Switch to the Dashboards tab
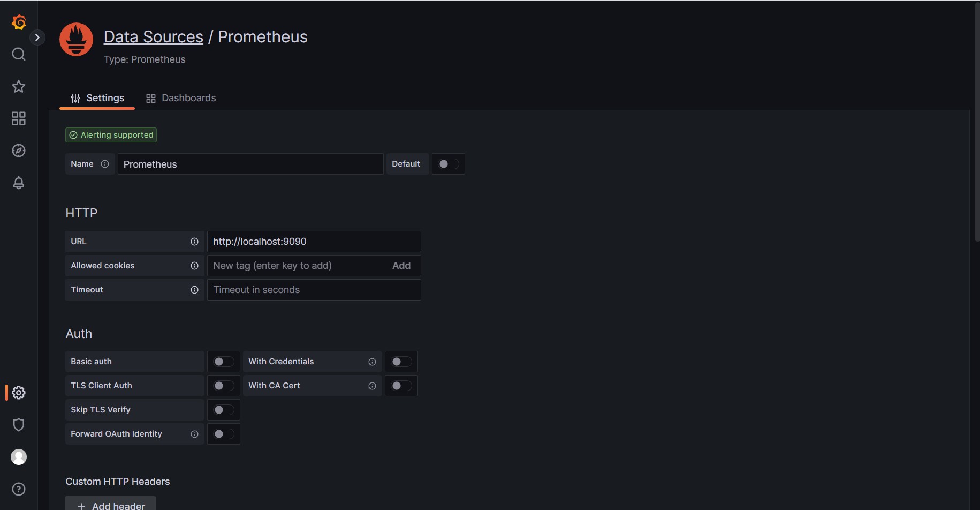Screen dimensions: 980x510 [181, 98]
